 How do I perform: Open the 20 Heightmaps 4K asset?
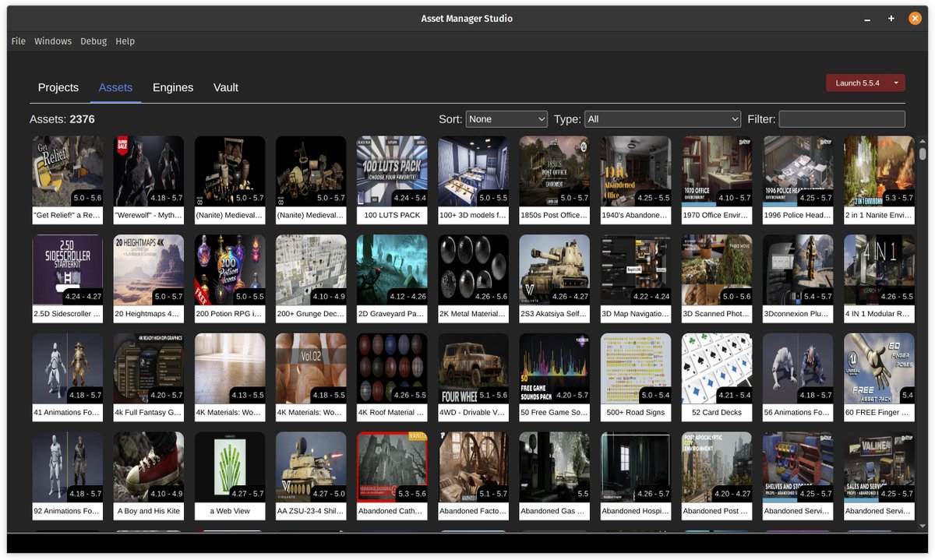149,279
